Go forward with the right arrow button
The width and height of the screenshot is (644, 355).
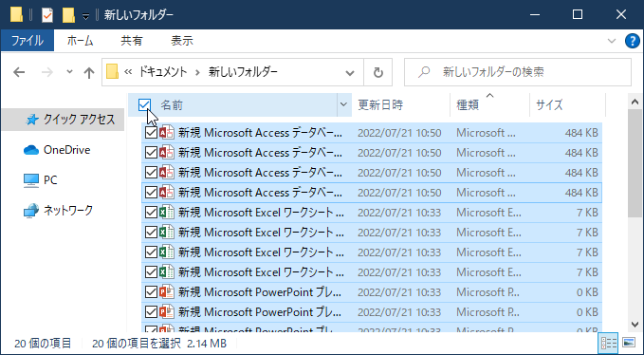point(47,72)
